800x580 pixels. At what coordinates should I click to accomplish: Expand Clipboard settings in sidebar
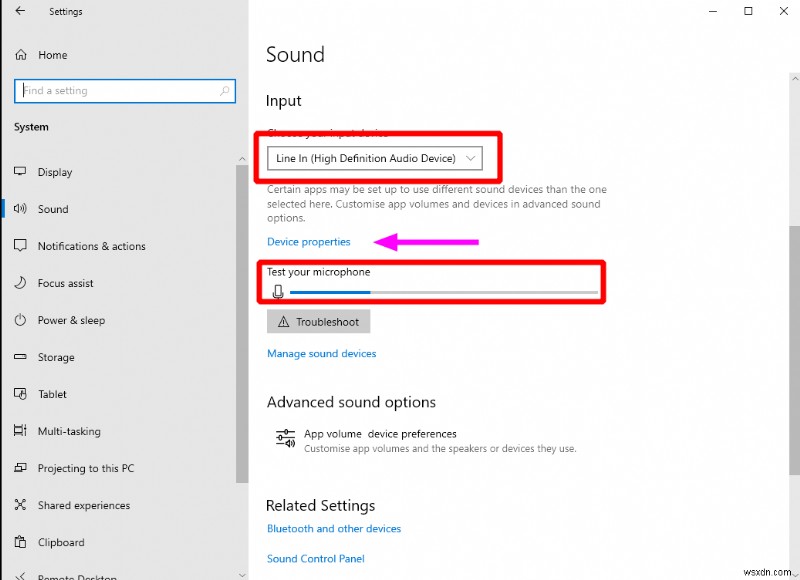pos(21,542)
